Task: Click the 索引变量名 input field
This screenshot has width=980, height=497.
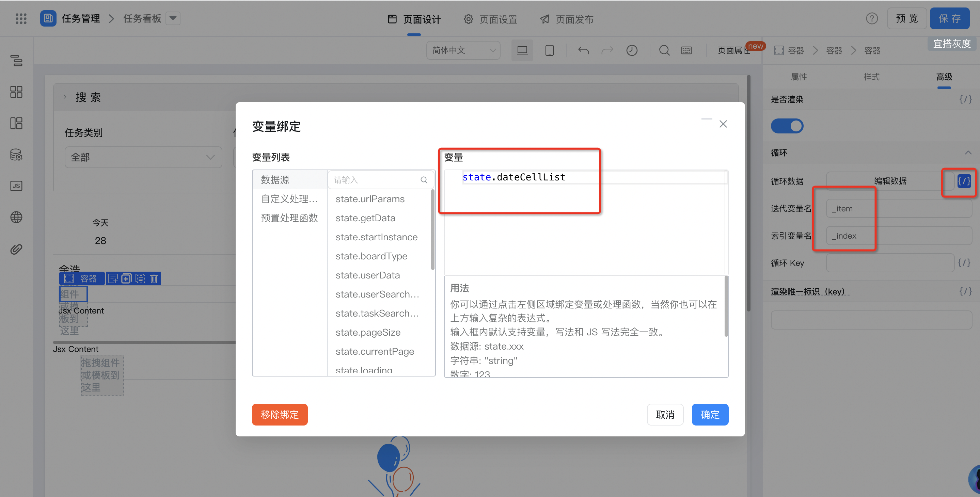Action: pos(899,236)
